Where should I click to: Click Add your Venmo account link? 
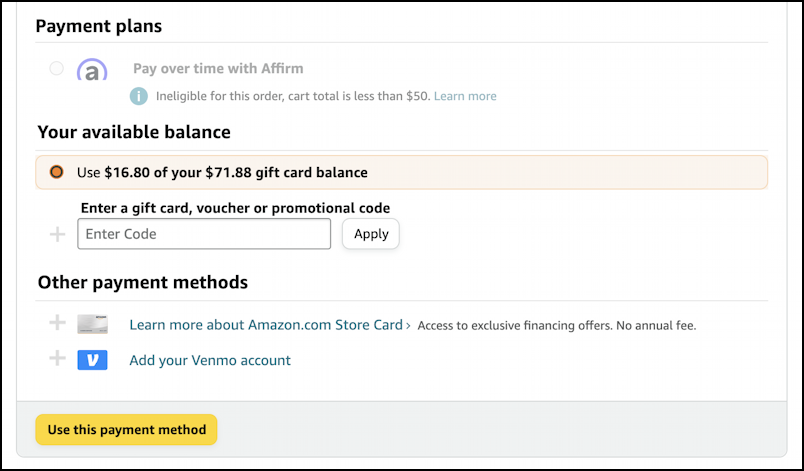(210, 360)
